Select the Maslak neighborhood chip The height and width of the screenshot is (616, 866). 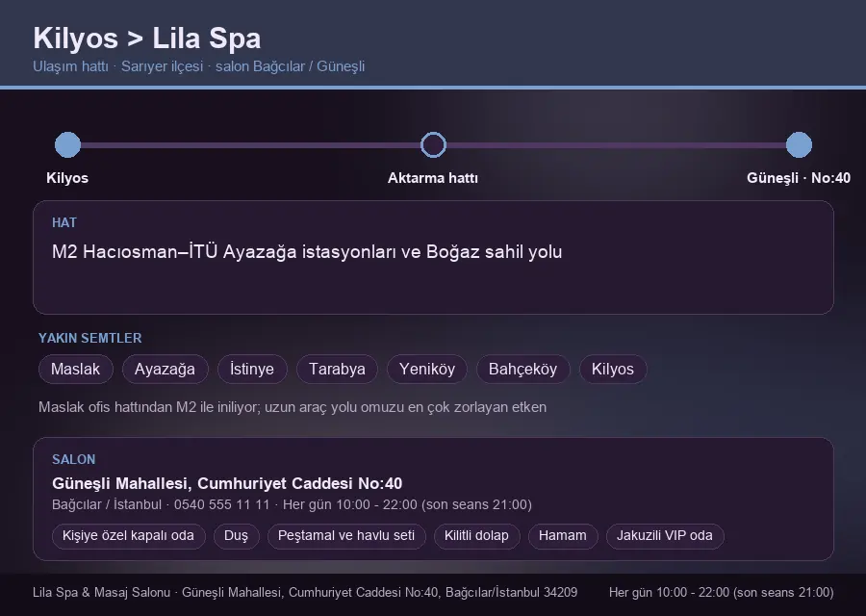tap(76, 369)
